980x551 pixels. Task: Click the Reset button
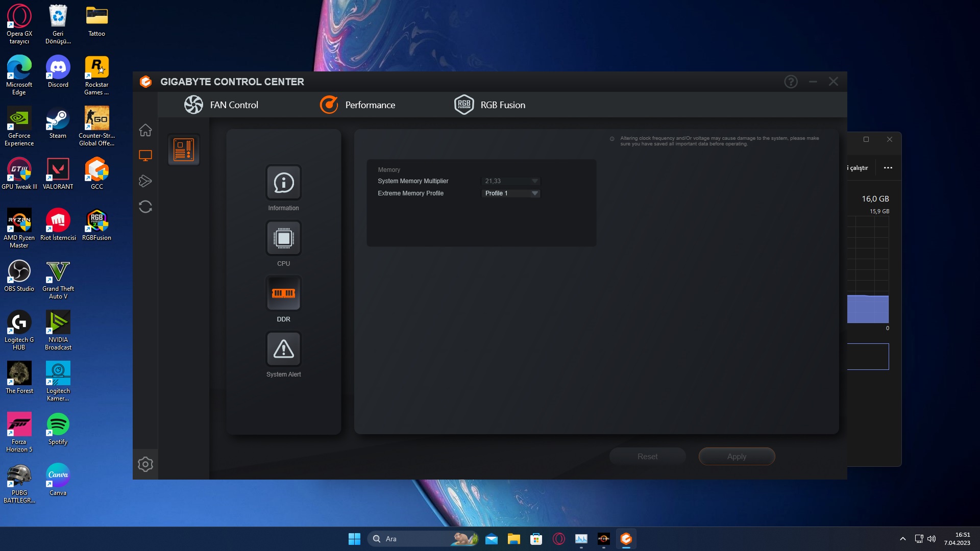[x=647, y=457]
